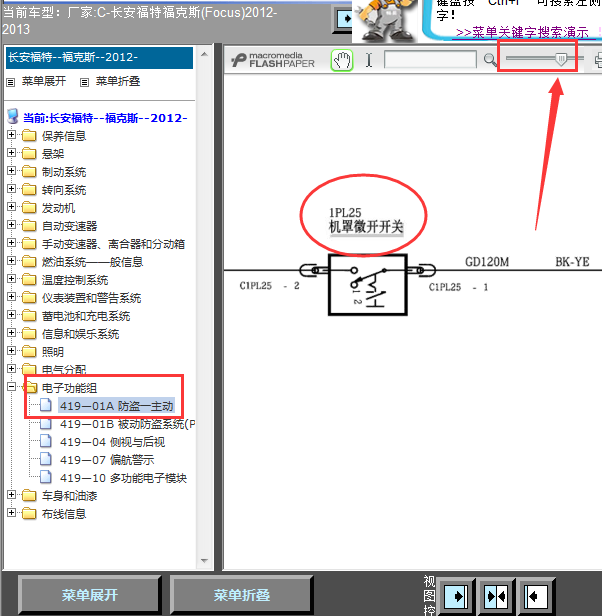Collapse the 电子功能组 folder
This screenshot has height=616, width=602.
coord(11,387)
